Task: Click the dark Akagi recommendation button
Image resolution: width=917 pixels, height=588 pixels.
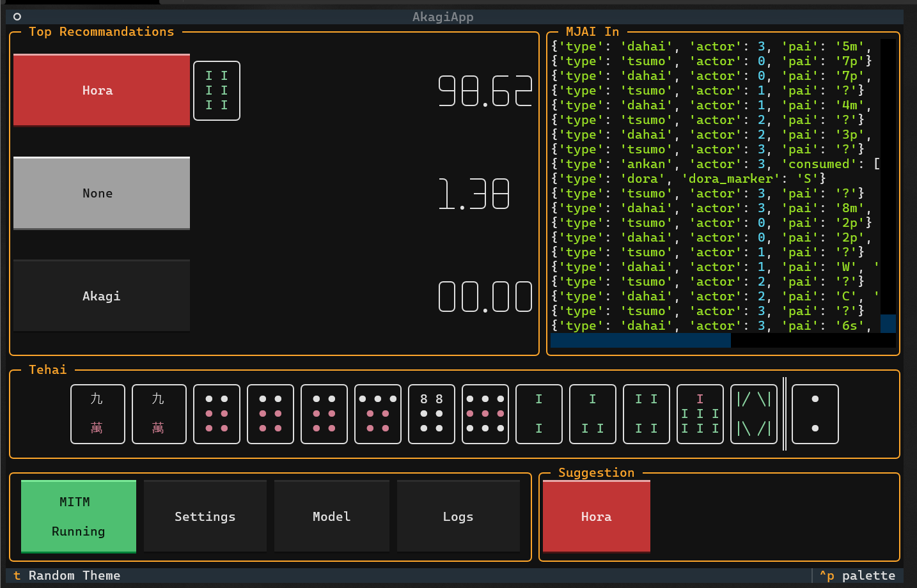Action: (x=102, y=296)
